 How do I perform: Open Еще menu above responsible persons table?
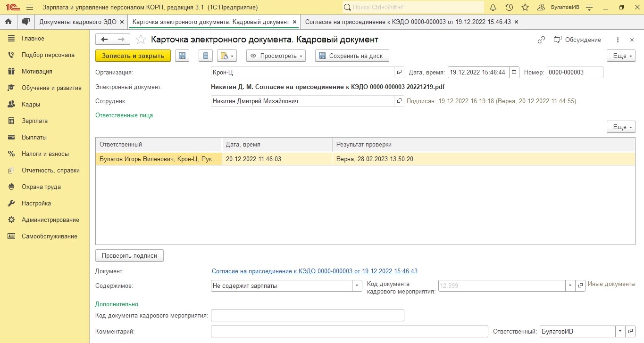pyautogui.click(x=621, y=127)
